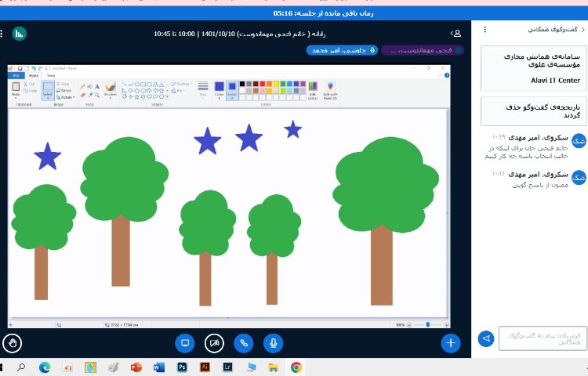
Task: Click the public chat message input field
Action: click(x=542, y=338)
